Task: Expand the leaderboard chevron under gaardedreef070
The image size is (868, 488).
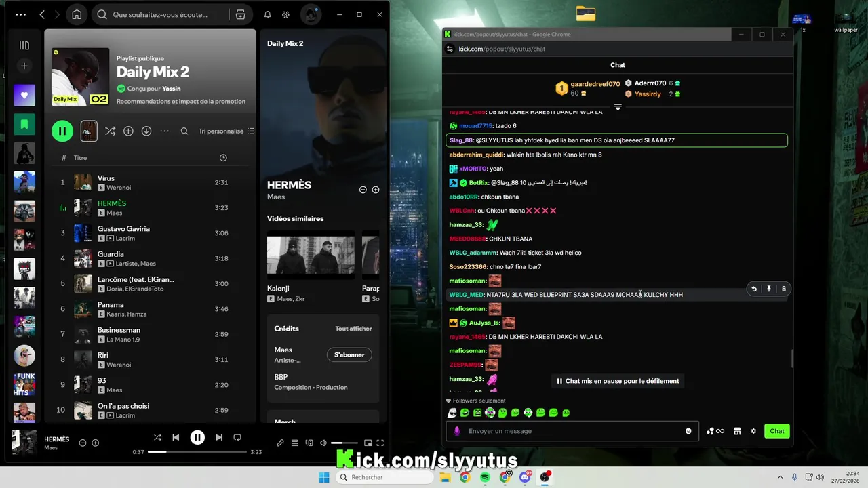Action: click(x=618, y=107)
